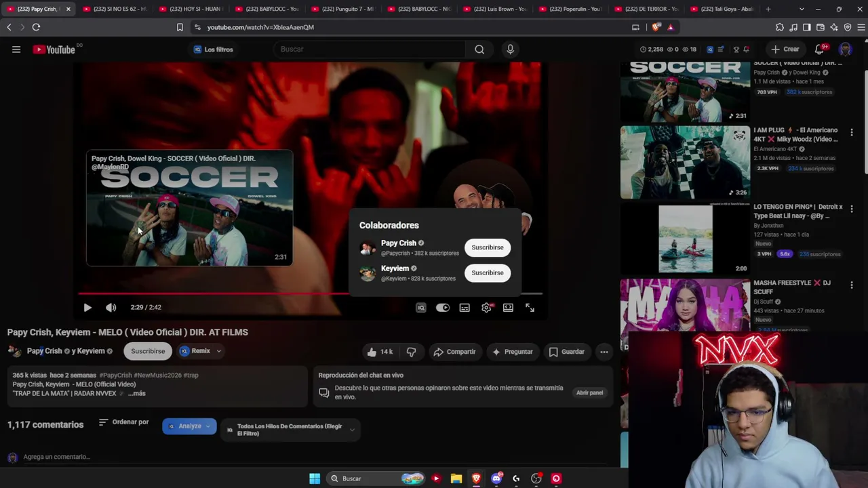Viewport: 868px width, 488px height.
Task: Open Brave Shields lion icon
Action: tap(656, 27)
